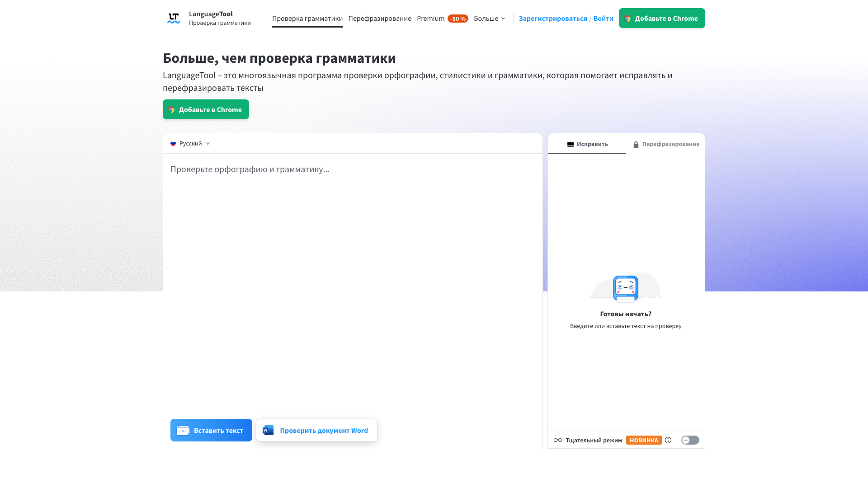Click the -50 % discount badge

(458, 19)
